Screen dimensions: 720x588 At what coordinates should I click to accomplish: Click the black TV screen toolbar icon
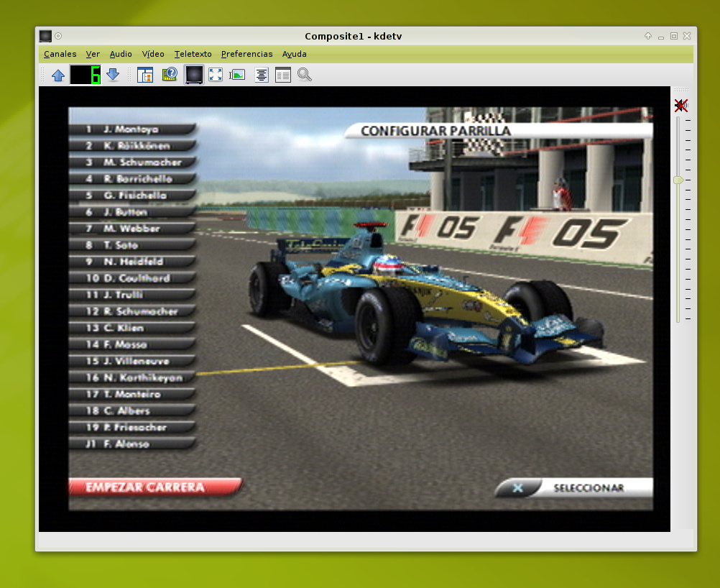194,75
